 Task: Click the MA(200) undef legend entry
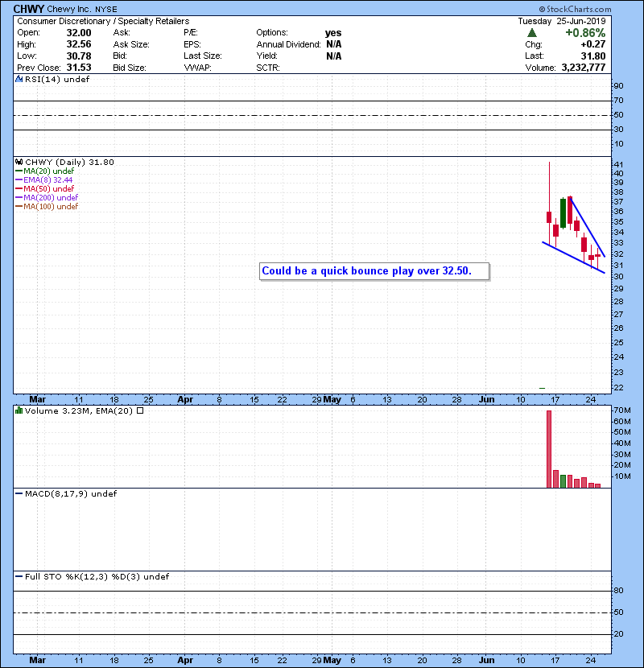coord(47,197)
